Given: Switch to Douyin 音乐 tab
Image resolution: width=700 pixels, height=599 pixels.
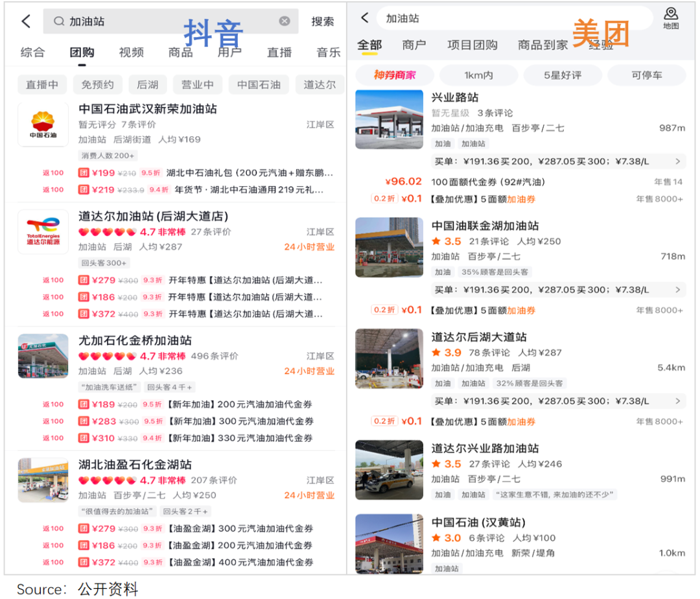Looking at the screenshot, I should pyautogui.click(x=329, y=53).
